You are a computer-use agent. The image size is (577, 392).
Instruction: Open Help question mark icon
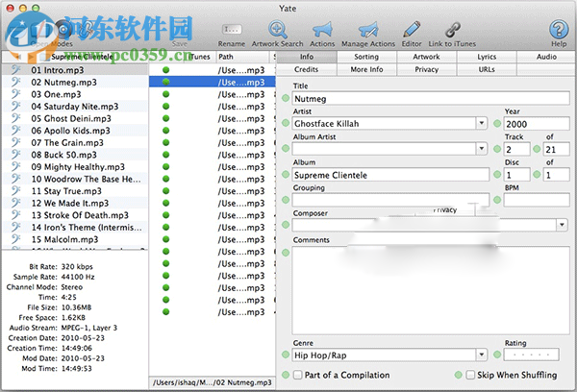pyautogui.click(x=559, y=30)
